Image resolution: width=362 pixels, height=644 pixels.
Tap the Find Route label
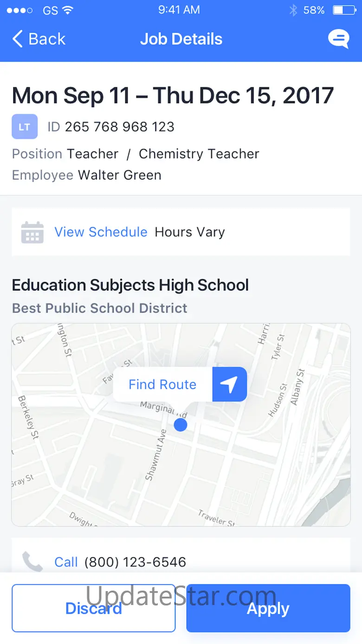tap(162, 384)
